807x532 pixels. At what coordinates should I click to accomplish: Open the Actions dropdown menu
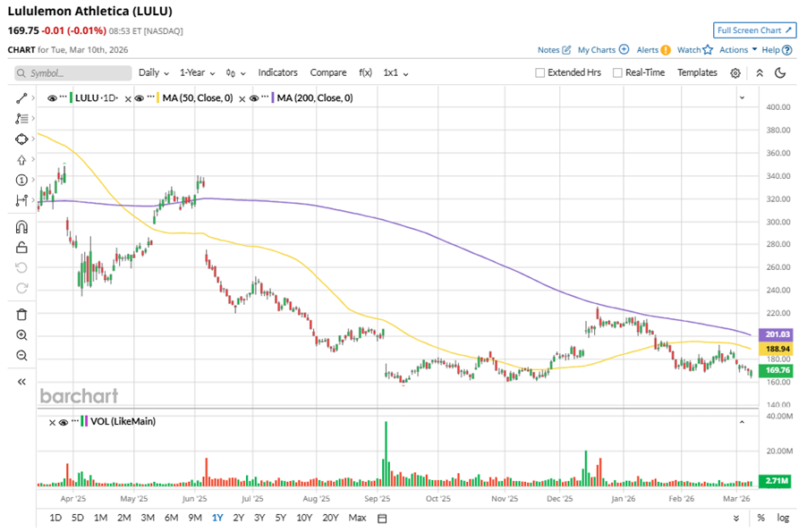click(738, 50)
